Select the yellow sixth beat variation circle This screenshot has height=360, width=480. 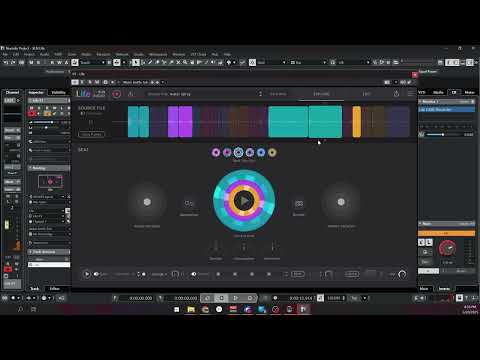point(272,153)
